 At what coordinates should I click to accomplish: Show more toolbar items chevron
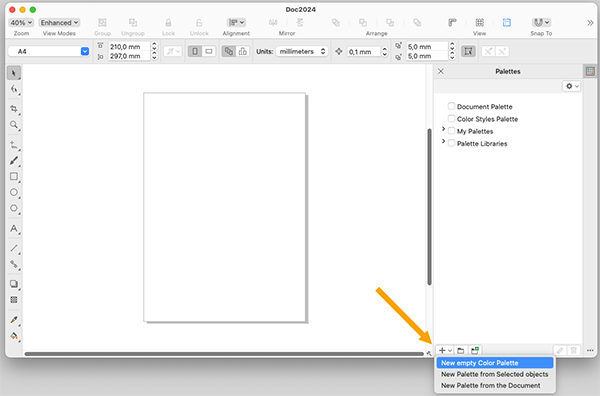(590, 23)
